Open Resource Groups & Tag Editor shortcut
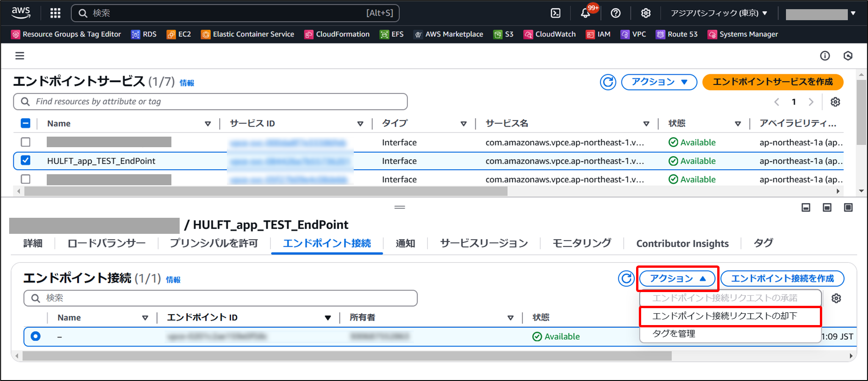This screenshot has width=868, height=381. (x=66, y=34)
